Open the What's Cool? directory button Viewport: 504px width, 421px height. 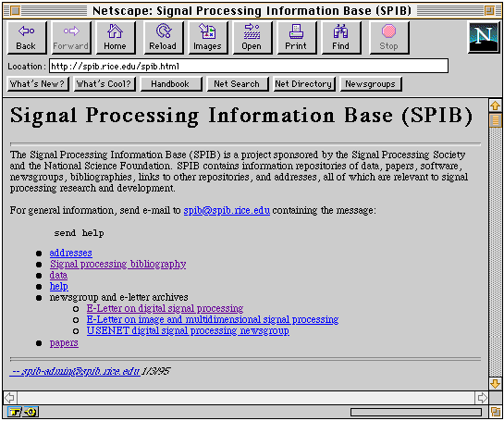point(104,84)
